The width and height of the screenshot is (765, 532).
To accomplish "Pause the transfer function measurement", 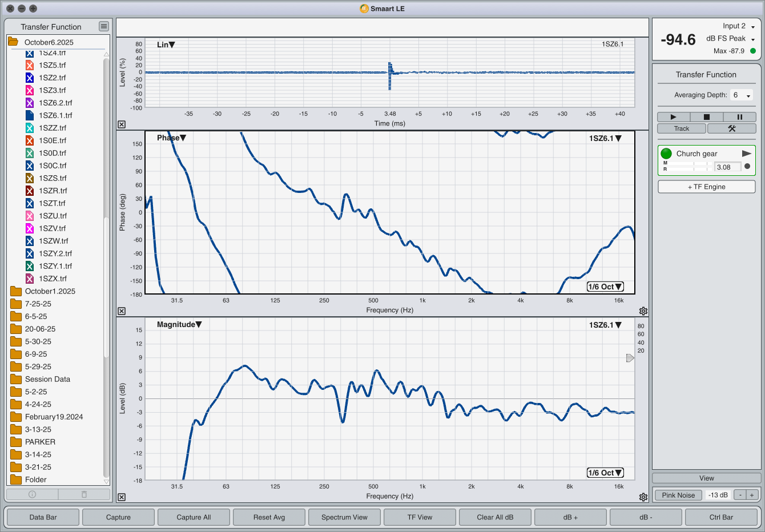I will (739, 117).
